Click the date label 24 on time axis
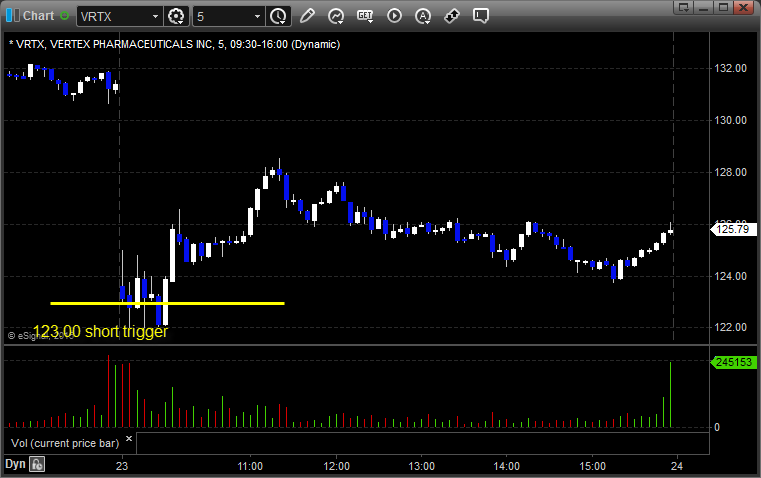761x478 pixels. 677,466
